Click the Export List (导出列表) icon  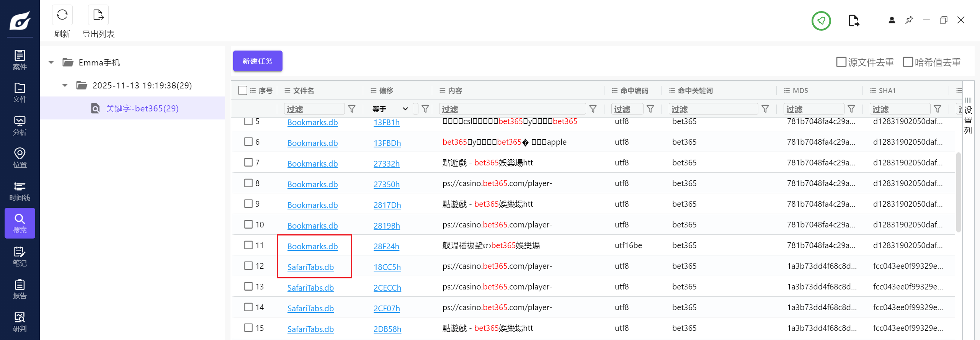click(98, 15)
